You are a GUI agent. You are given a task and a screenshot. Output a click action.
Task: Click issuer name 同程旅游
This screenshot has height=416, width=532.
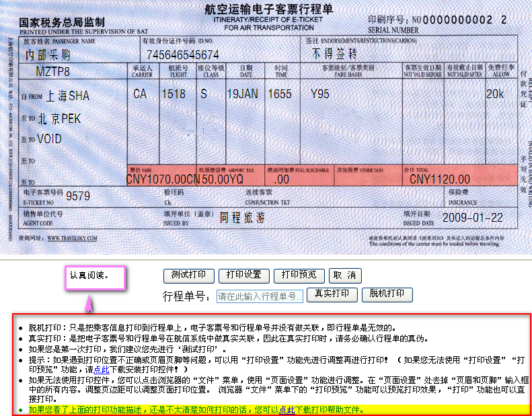coord(242,218)
